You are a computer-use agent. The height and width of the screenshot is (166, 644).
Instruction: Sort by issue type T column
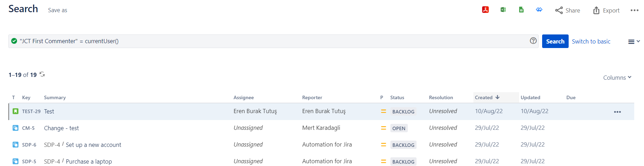click(x=14, y=97)
